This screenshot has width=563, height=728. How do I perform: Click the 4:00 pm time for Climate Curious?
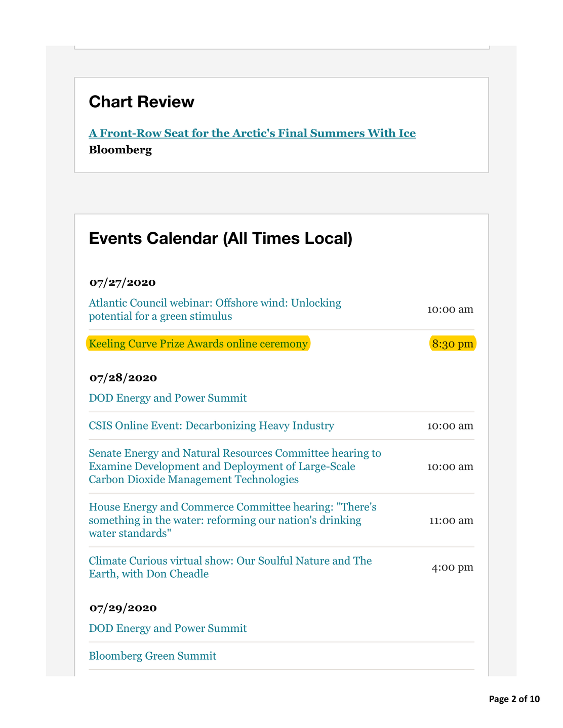click(452, 567)
